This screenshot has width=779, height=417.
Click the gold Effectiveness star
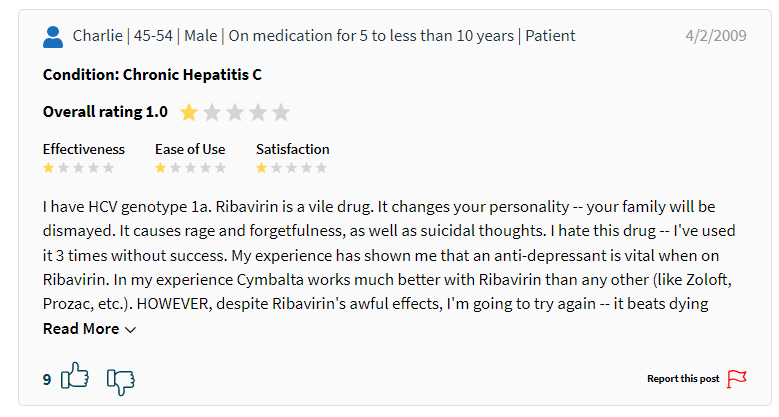click(48, 168)
